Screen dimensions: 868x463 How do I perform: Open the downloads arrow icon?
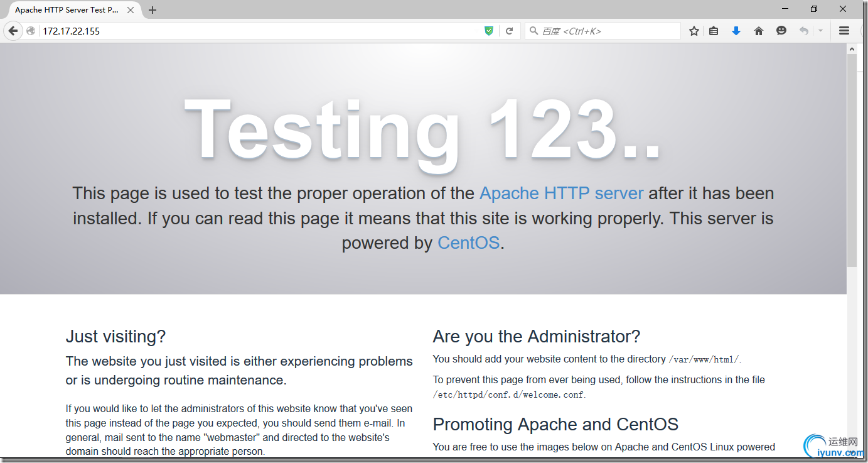tap(736, 31)
